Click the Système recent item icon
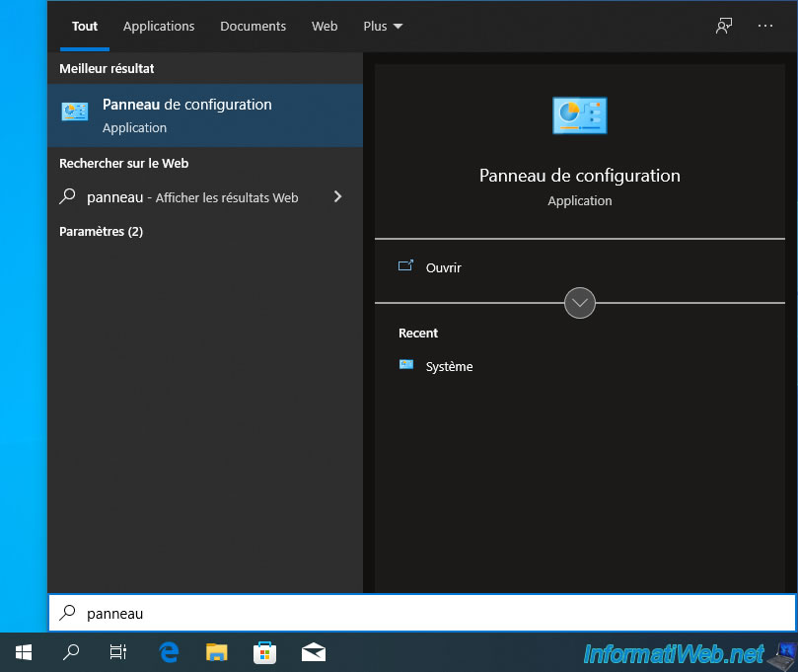Screen dimensions: 798x672 tap(406, 364)
